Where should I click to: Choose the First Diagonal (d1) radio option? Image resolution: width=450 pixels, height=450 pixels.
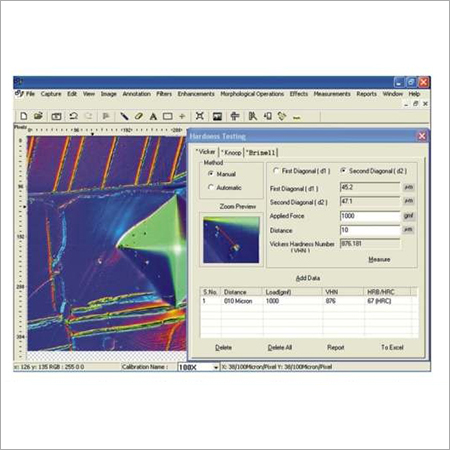coord(276,171)
